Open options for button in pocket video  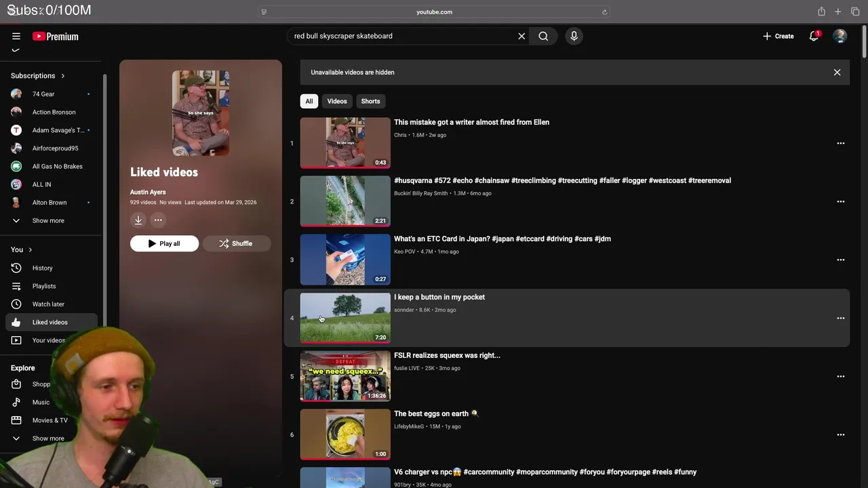841,318
